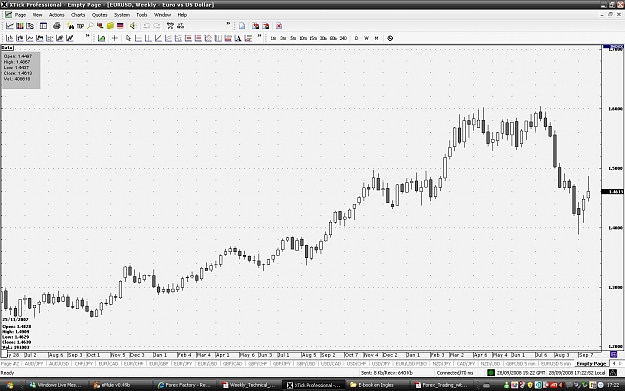
Task: Click the Windows Start button
Action: point(10,385)
